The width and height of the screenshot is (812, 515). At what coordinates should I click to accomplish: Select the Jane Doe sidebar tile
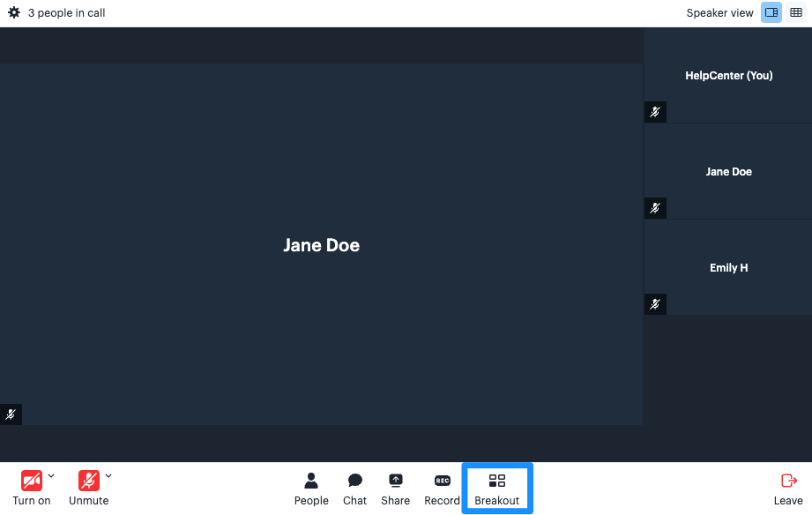(728, 171)
